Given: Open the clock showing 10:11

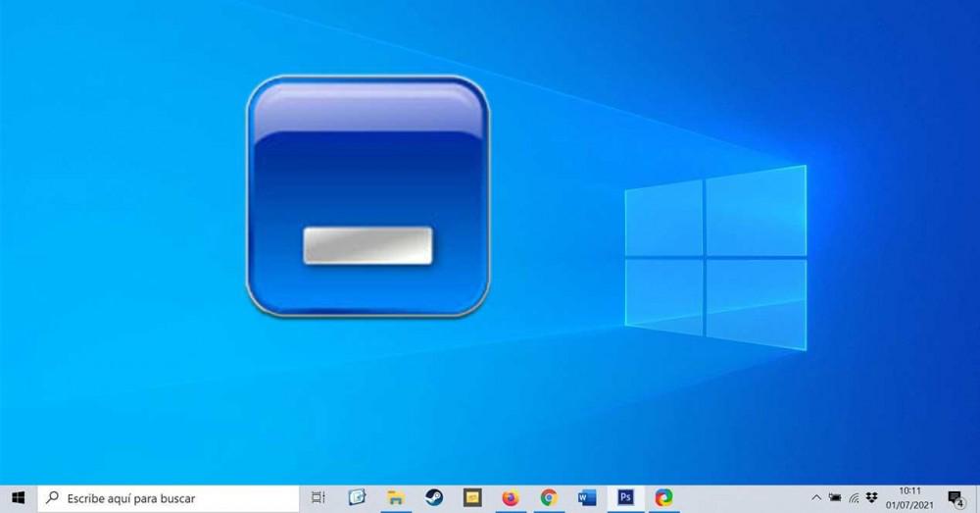Looking at the screenshot, I should coord(910,498).
